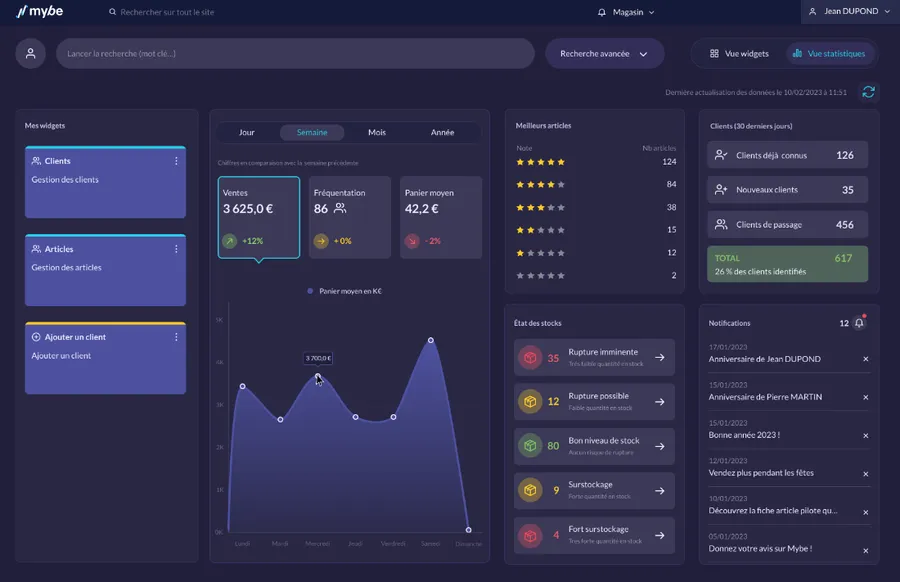Expand the Recherche avancée dropdown
Image resolution: width=900 pixels, height=582 pixels.
pos(604,54)
